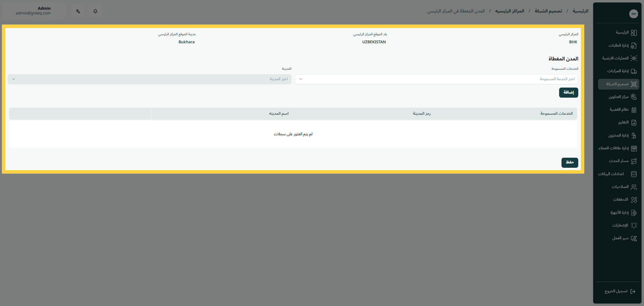Go to المراكز الرئيسيه breadcrumb link
Viewport: 644px width, 306px height.
click(x=509, y=11)
